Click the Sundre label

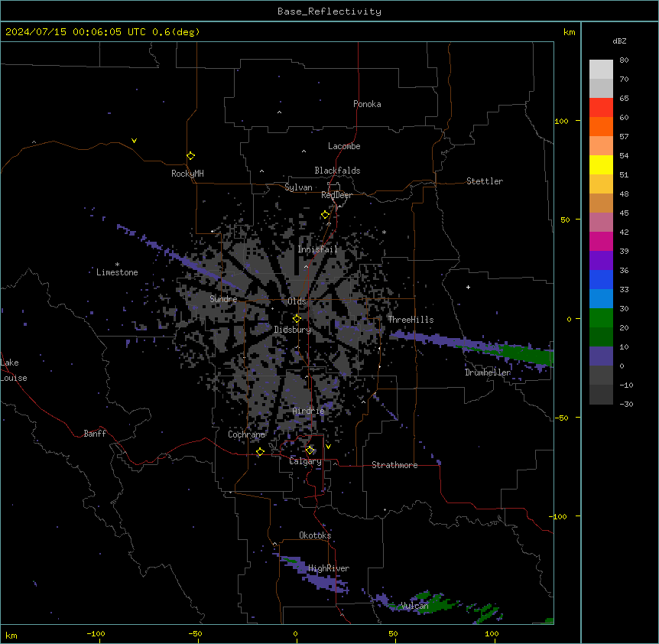(x=223, y=299)
